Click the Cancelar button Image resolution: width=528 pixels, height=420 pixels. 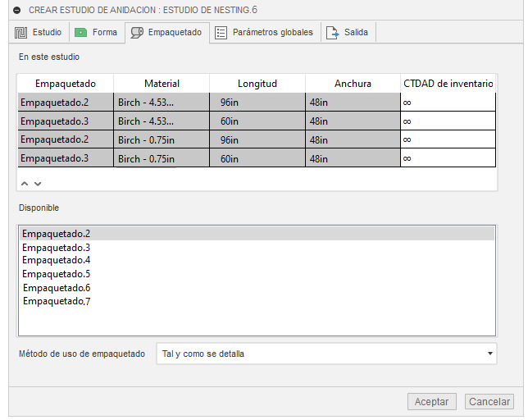pos(489,402)
